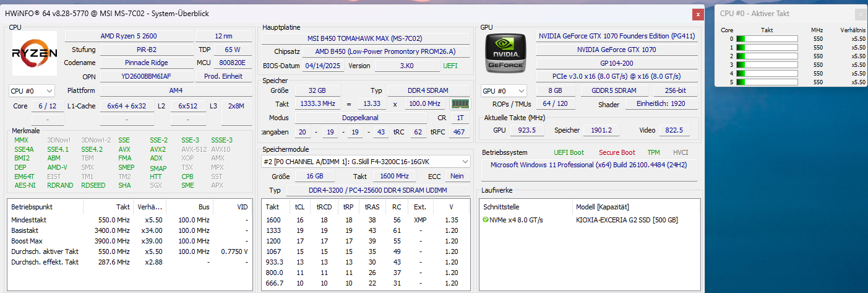Open the GPU #0 selector dropdown
Viewport: 868px width, 293px height.
504,91
